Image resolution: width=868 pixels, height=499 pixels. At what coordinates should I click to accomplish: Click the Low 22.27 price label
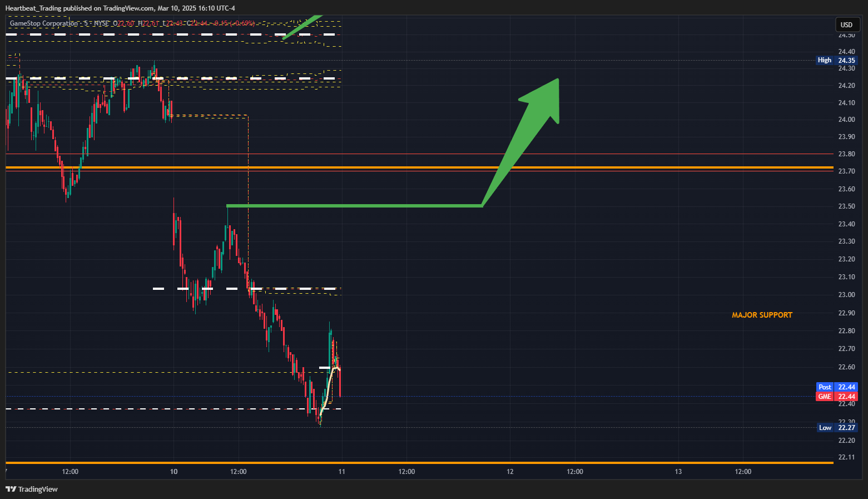coord(837,428)
